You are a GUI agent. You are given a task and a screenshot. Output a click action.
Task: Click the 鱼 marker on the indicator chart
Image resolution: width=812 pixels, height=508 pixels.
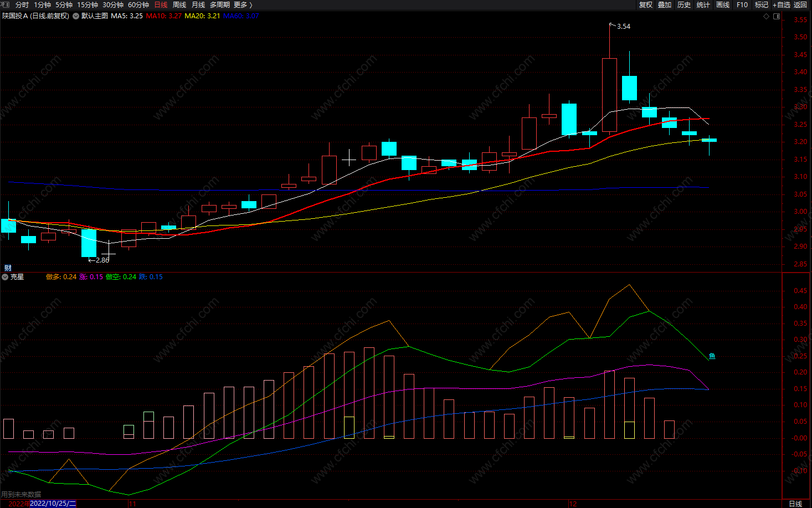[x=712, y=356]
